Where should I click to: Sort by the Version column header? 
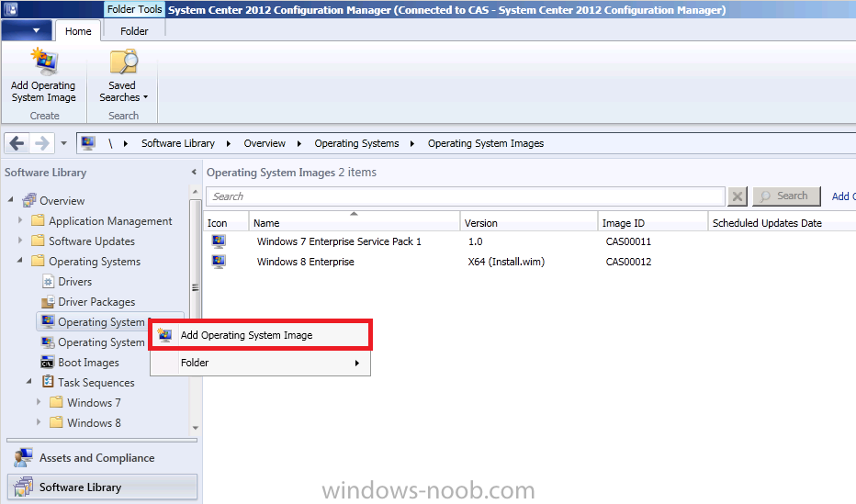tap(529, 222)
